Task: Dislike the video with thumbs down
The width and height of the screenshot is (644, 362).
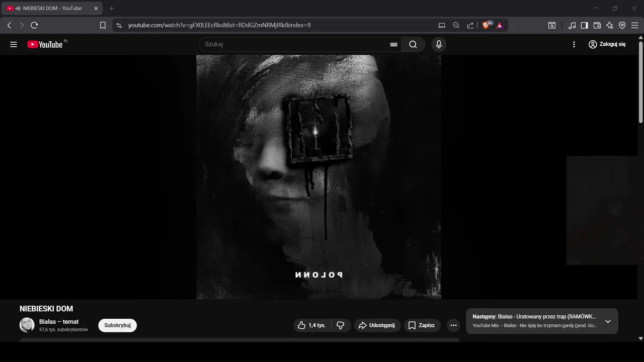Action: click(341, 325)
